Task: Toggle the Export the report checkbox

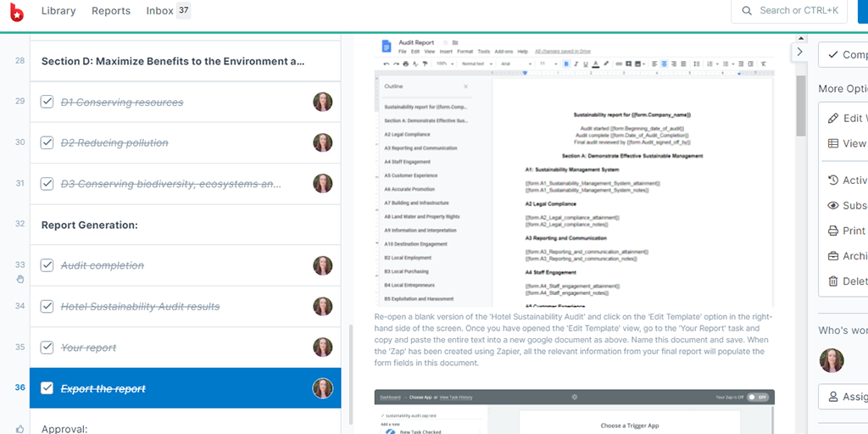Action: coord(47,388)
